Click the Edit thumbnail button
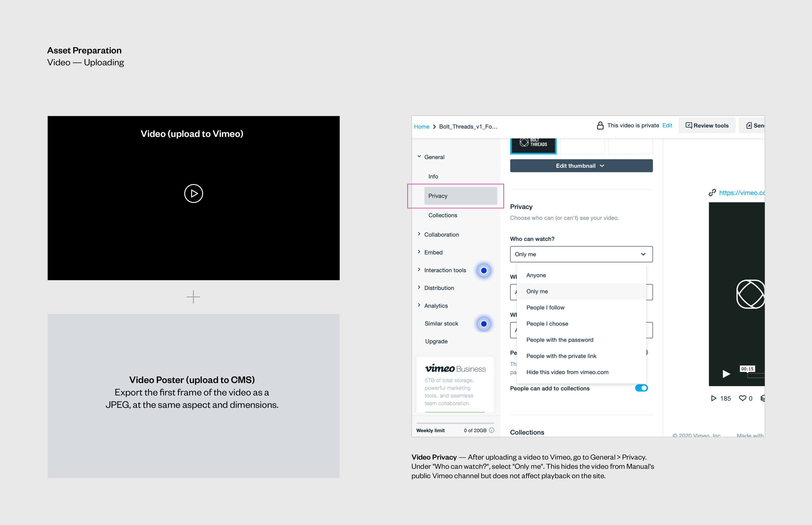 [581, 166]
